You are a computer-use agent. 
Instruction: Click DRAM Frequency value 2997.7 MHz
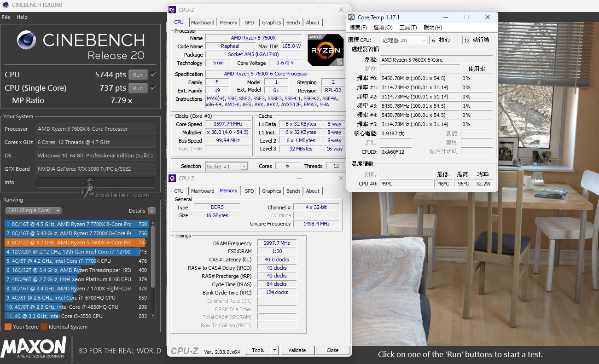[277, 243]
